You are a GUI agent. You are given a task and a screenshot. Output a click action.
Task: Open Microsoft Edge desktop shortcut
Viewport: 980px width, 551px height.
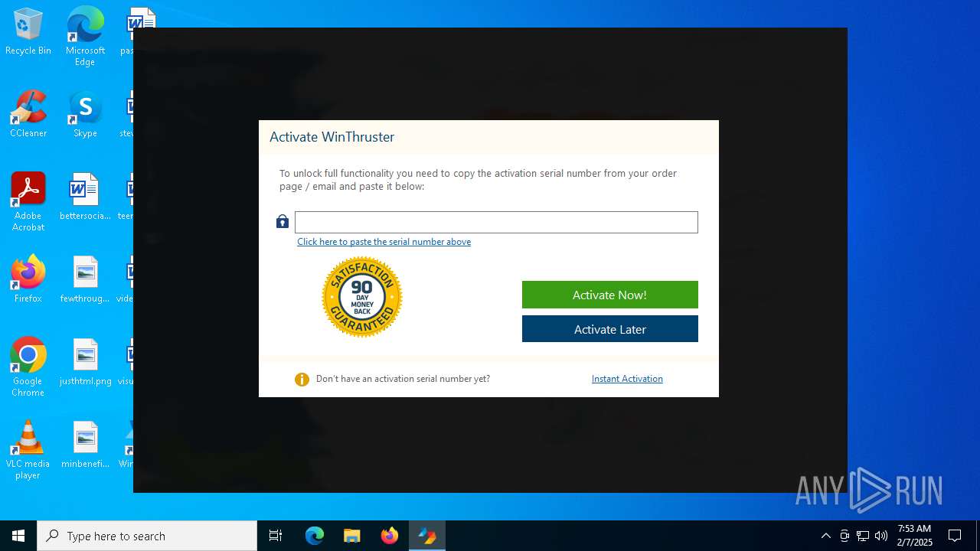(x=85, y=37)
